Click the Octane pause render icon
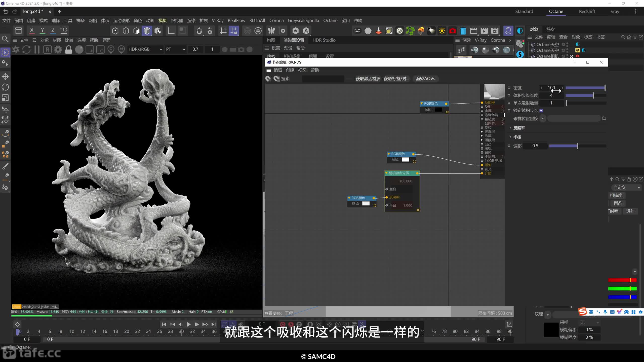Image resolution: width=644 pixels, height=362 pixels. (x=37, y=50)
